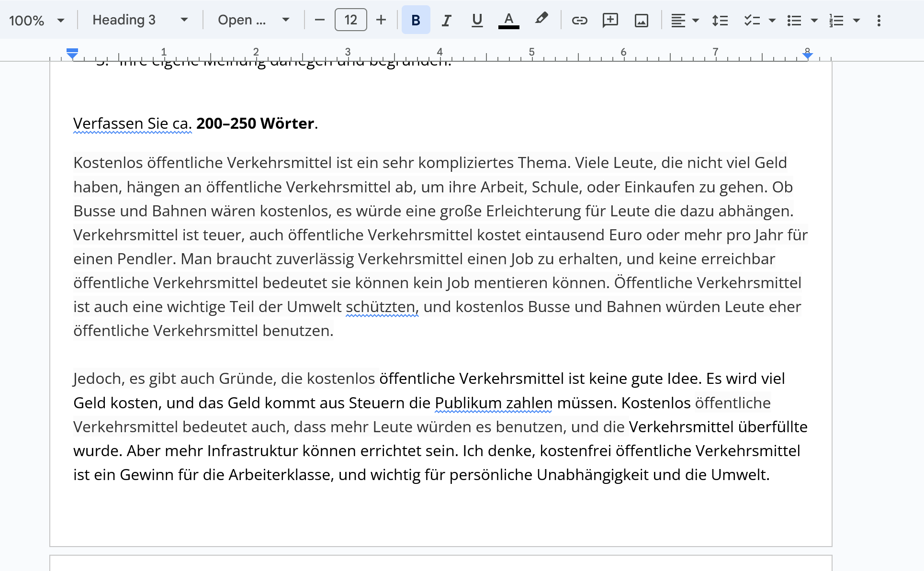
Task: Toggle italic formatting
Action: coord(446,20)
